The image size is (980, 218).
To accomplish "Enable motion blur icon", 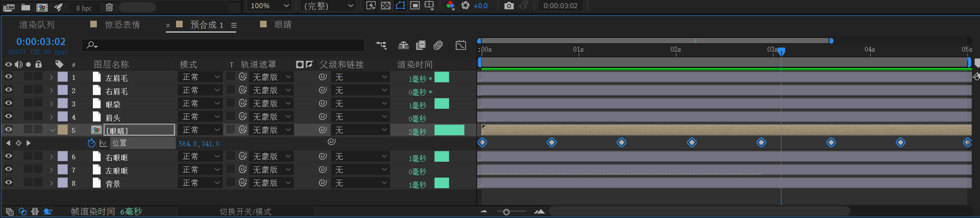I will pos(438,45).
